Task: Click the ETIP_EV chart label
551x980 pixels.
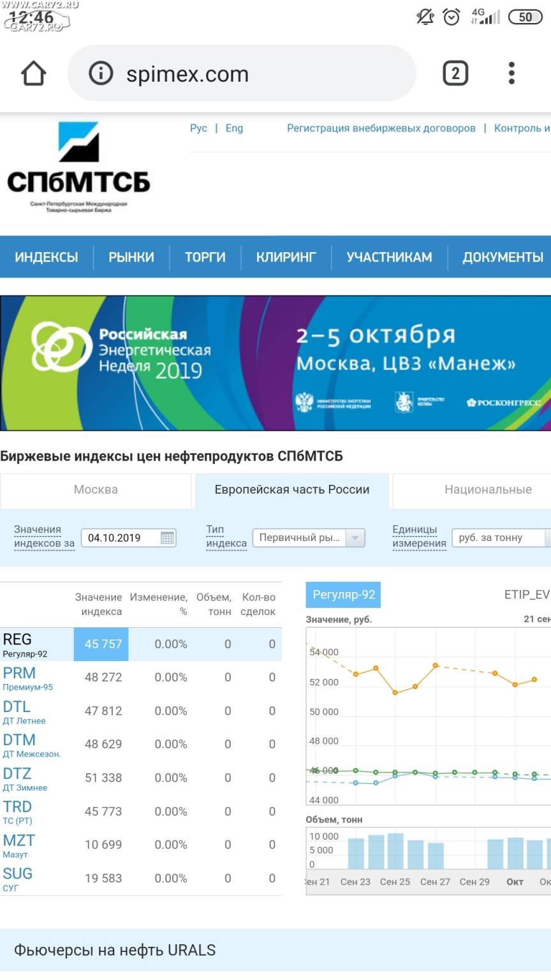Action: point(527,595)
